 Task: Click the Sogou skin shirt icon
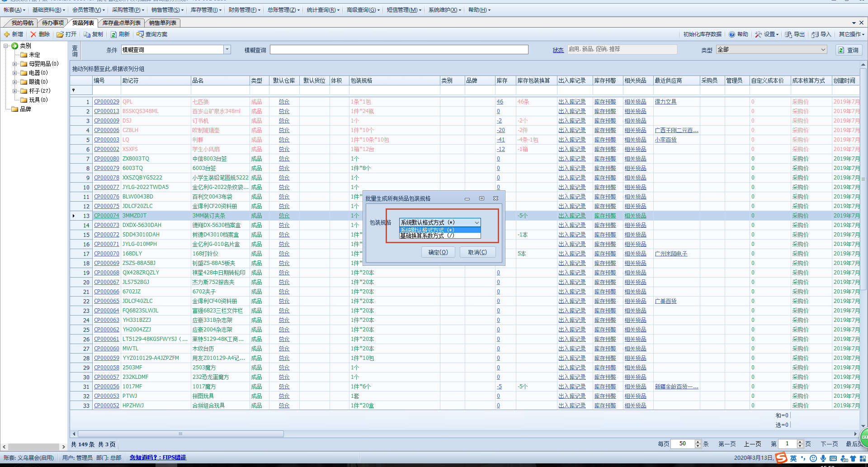[x=853, y=458]
